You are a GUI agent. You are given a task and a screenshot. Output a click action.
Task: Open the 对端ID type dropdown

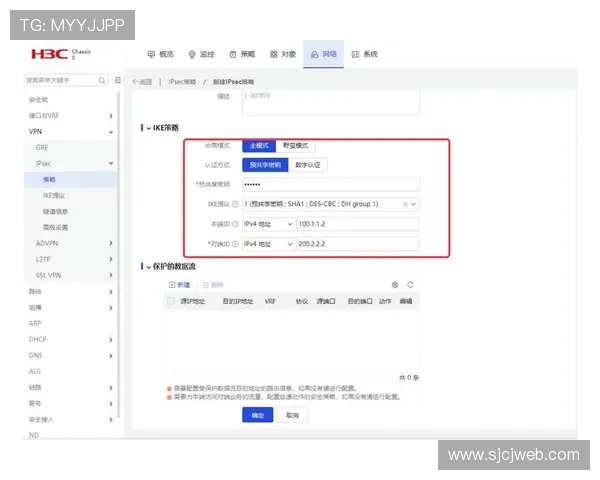point(269,244)
